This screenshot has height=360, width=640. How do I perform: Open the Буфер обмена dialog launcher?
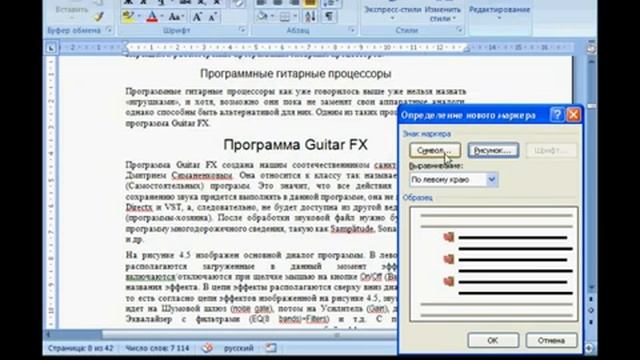pyautogui.click(x=109, y=30)
